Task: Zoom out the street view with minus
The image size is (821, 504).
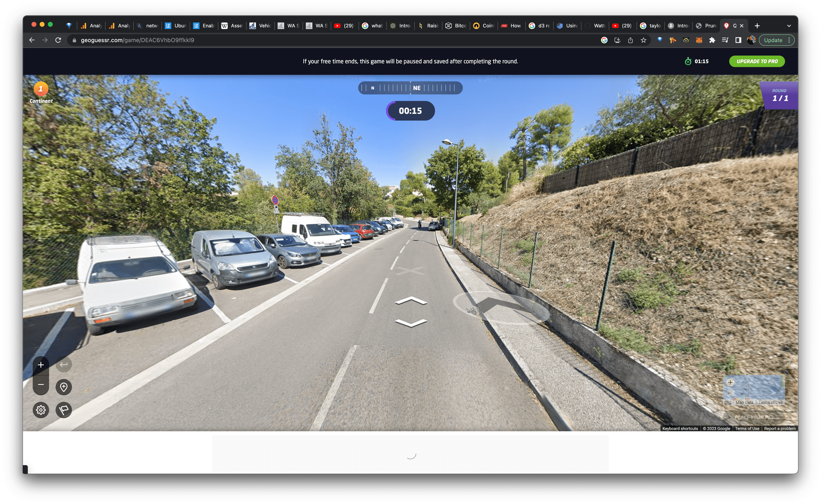Action: coord(41,384)
